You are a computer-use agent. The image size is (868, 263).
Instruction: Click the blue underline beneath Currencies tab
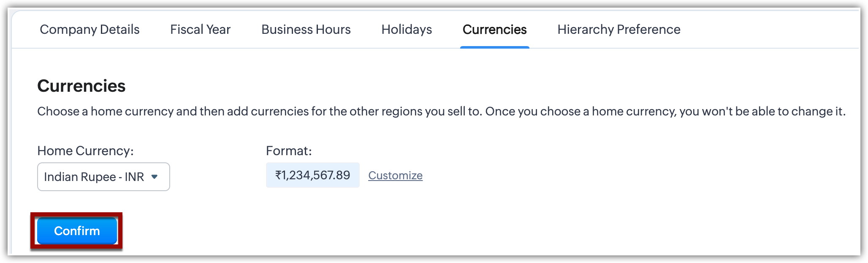[494, 47]
